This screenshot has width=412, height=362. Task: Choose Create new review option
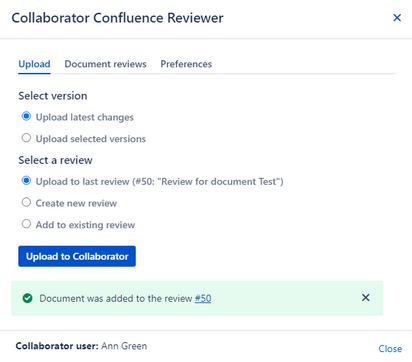[26, 202]
